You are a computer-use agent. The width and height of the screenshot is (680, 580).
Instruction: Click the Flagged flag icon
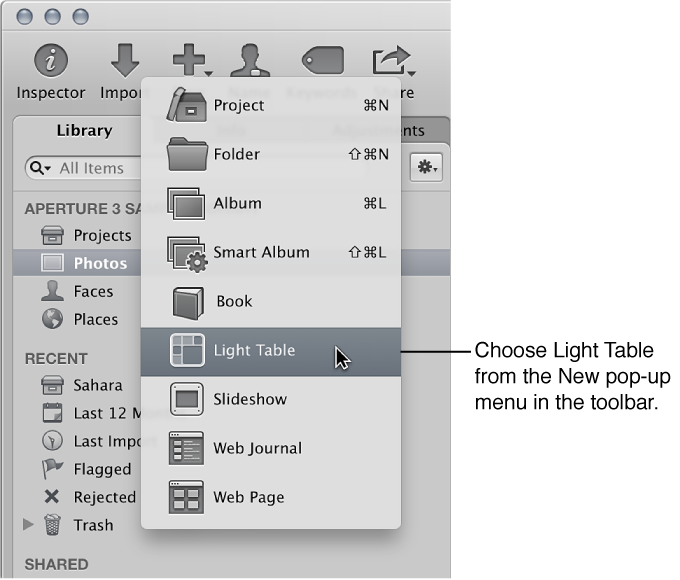click(x=52, y=469)
